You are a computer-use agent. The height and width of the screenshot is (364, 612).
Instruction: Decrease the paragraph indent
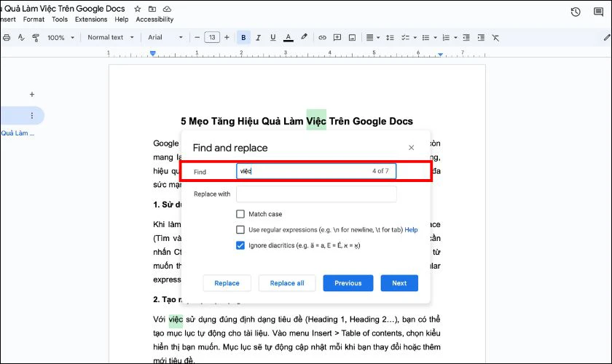(x=466, y=37)
